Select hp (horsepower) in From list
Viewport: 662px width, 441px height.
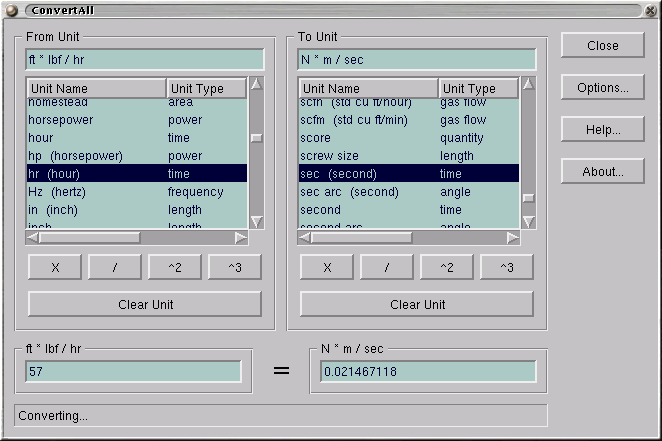(x=137, y=156)
